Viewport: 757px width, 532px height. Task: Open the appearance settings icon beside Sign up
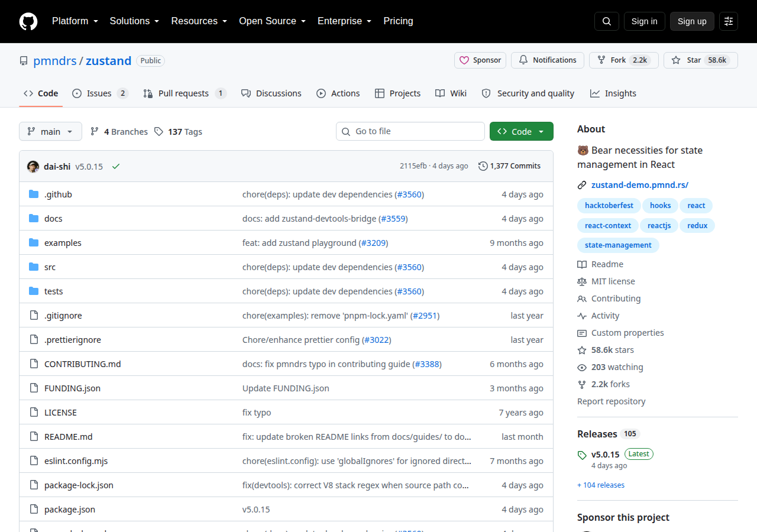pos(729,21)
